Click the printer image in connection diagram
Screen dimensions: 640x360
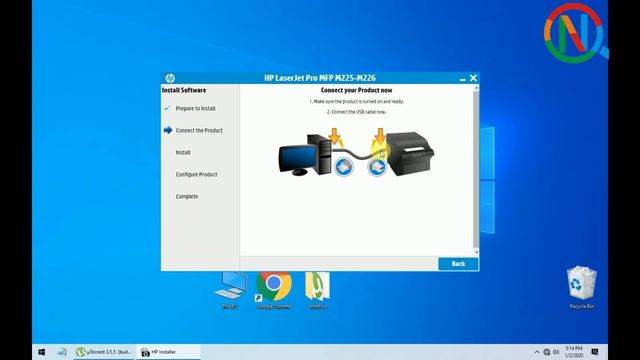tap(410, 154)
